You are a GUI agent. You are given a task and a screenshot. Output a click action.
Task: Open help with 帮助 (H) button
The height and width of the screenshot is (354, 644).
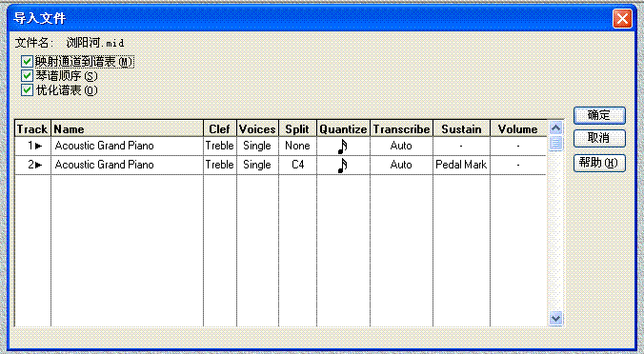pyautogui.click(x=599, y=163)
